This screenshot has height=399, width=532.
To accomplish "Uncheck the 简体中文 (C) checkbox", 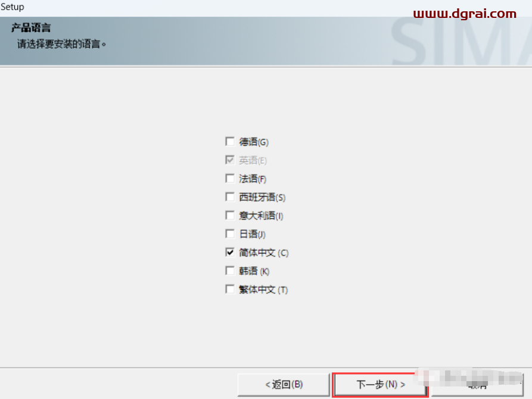I will [x=229, y=253].
